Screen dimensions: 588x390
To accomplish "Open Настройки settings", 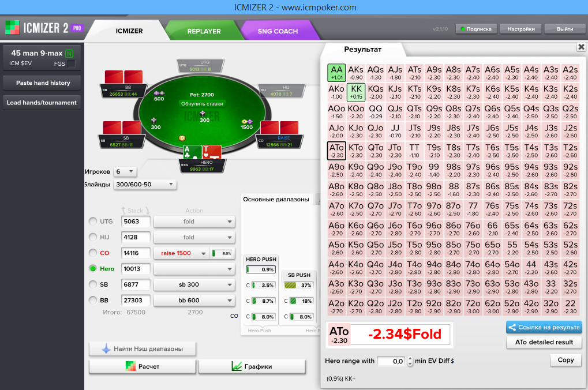I will pyautogui.click(x=521, y=29).
